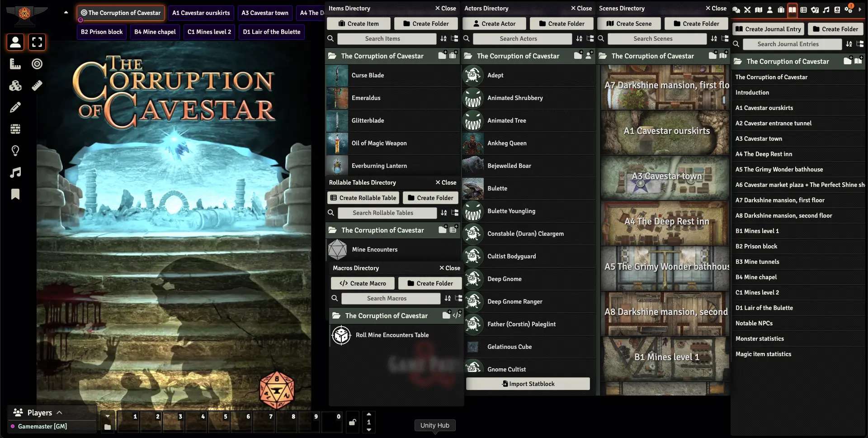Image resolution: width=868 pixels, height=438 pixels.
Task: Open the Wall Controls brick icon
Action: tap(15, 129)
